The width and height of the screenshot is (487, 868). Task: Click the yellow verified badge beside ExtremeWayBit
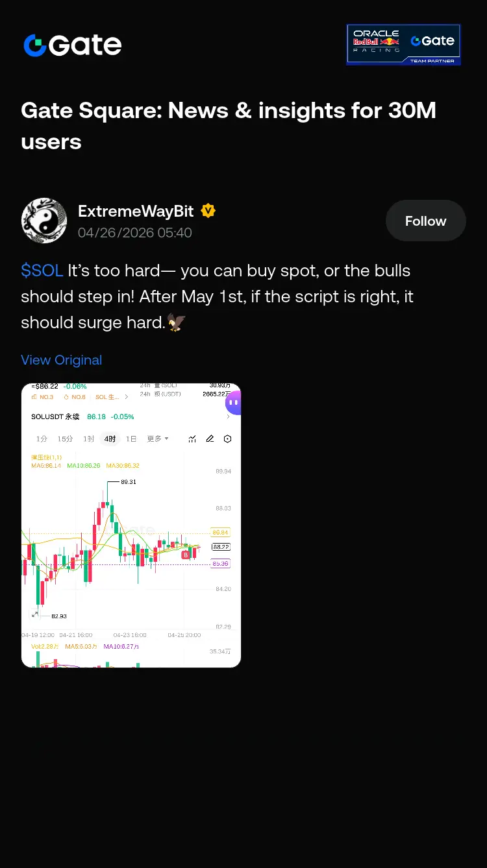click(208, 211)
